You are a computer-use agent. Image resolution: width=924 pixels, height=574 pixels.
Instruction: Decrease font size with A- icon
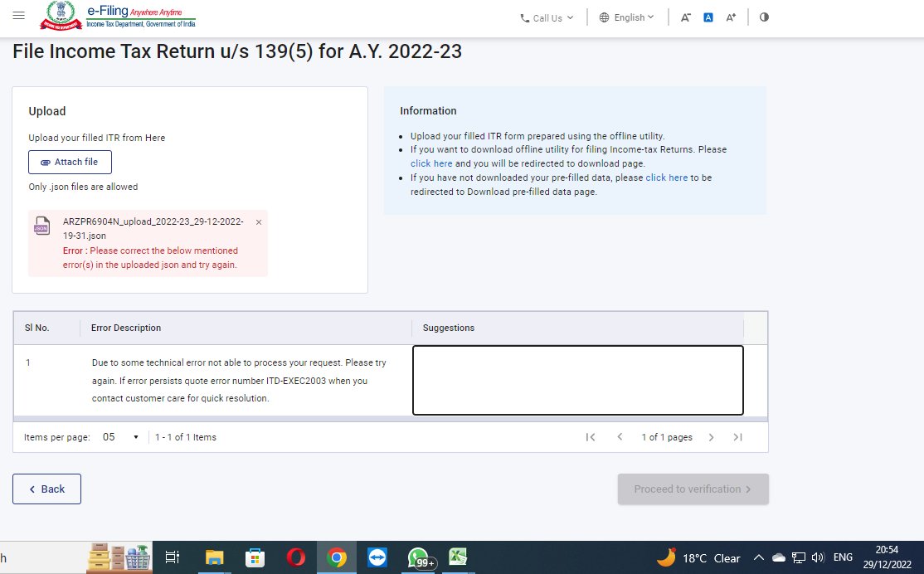685,17
